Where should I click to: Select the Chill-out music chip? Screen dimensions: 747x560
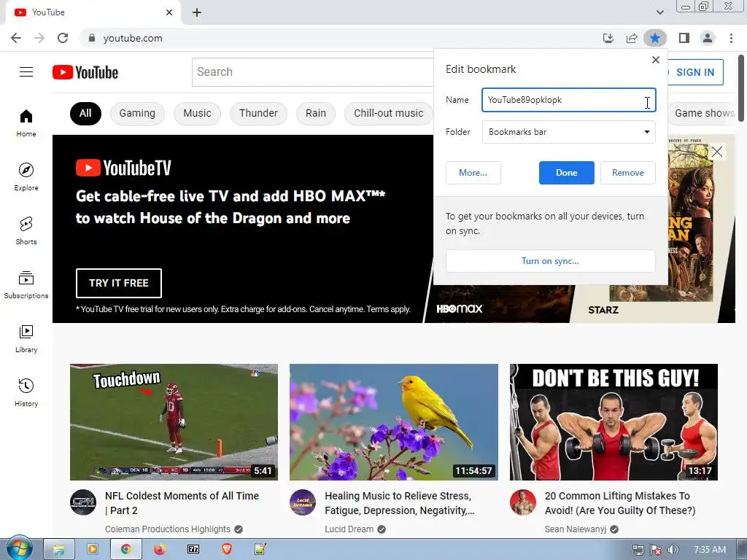tap(388, 113)
